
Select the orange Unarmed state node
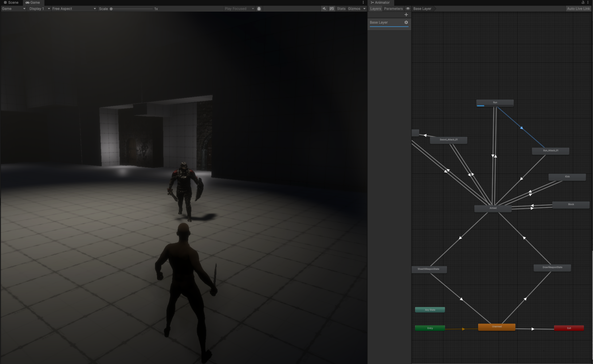(496, 327)
